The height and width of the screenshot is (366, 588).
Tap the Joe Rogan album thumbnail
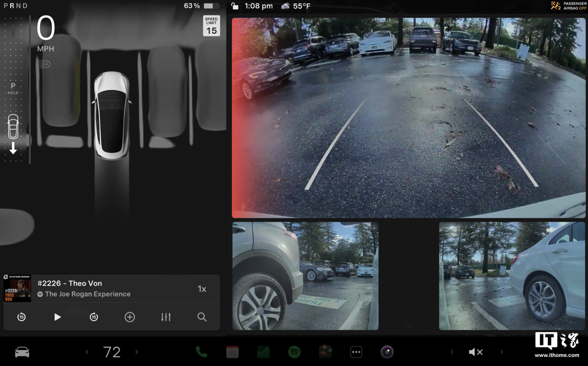(17, 288)
